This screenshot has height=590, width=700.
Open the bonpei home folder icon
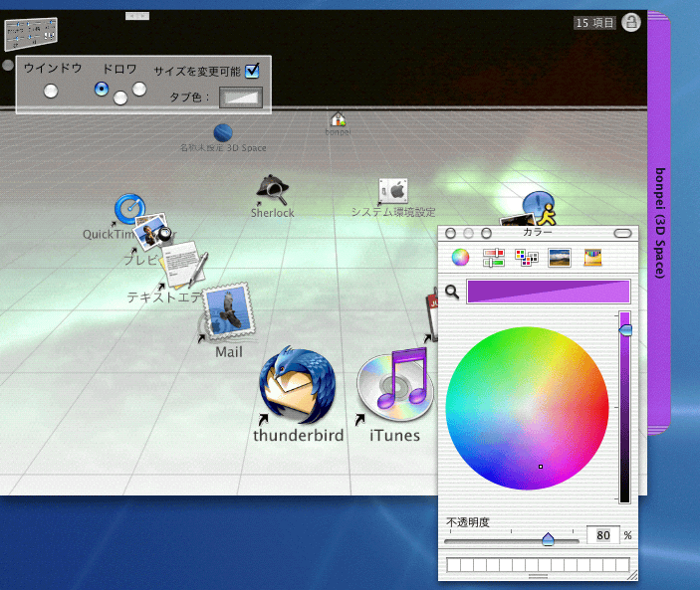coord(338,119)
